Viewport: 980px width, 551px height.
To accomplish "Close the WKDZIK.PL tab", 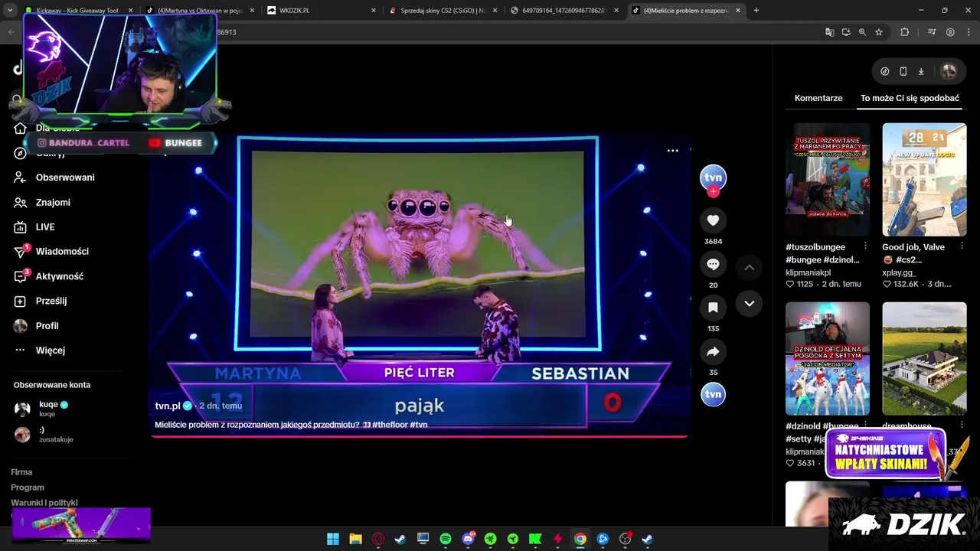I will 374,11.
